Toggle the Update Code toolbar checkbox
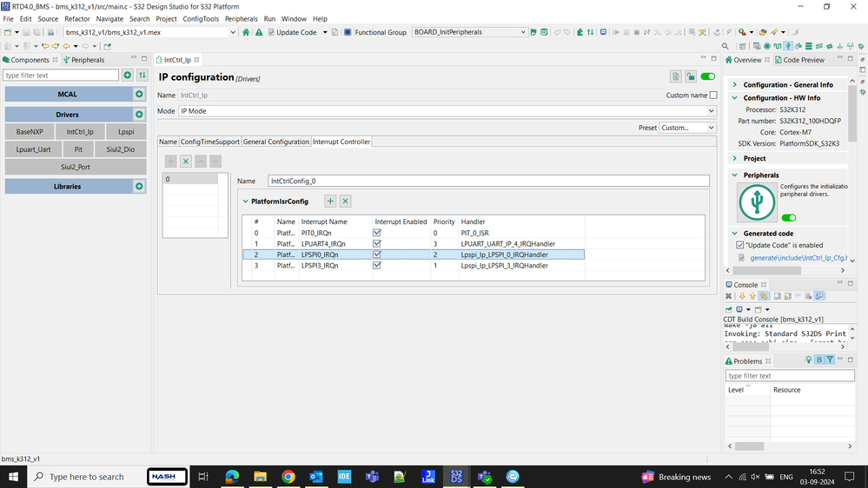 click(271, 32)
